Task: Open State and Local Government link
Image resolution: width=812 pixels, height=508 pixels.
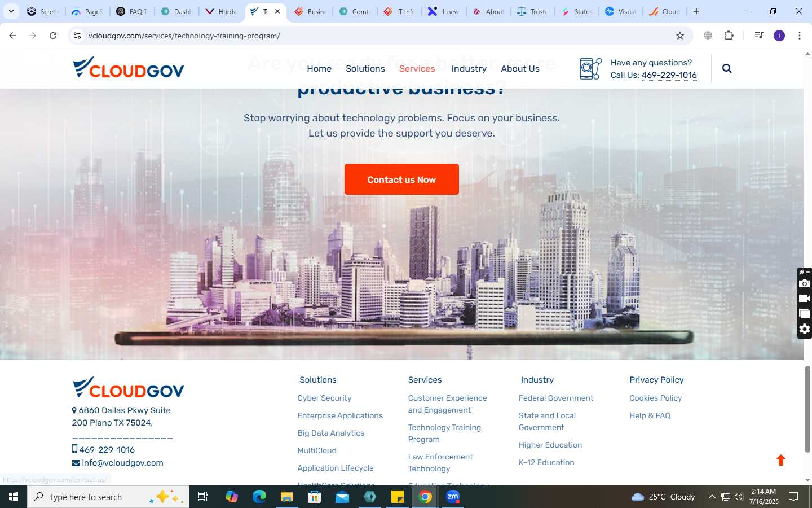Action: click(547, 422)
